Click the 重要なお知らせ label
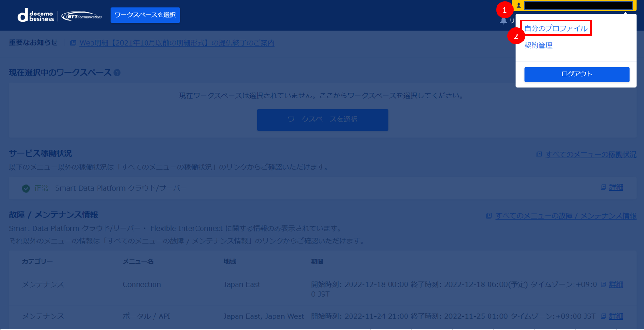Screen dimensions: 644x330 point(34,42)
